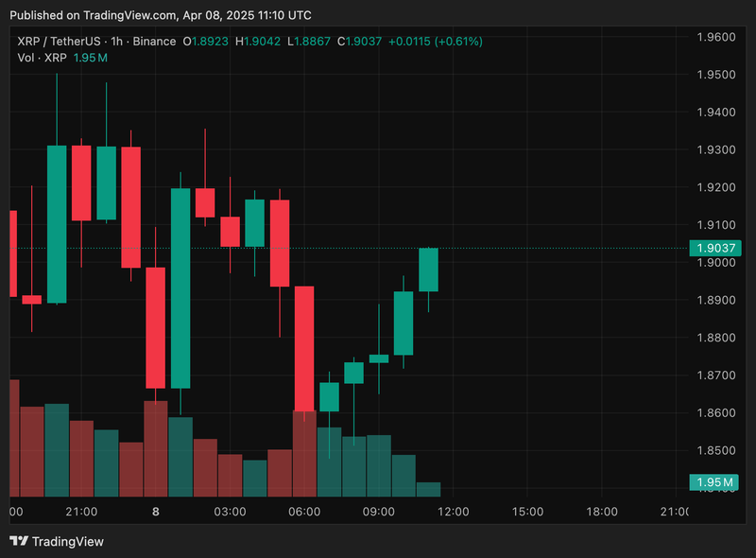Click the 1.8500 price axis label
The height and width of the screenshot is (558, 756).
(715, 450)
